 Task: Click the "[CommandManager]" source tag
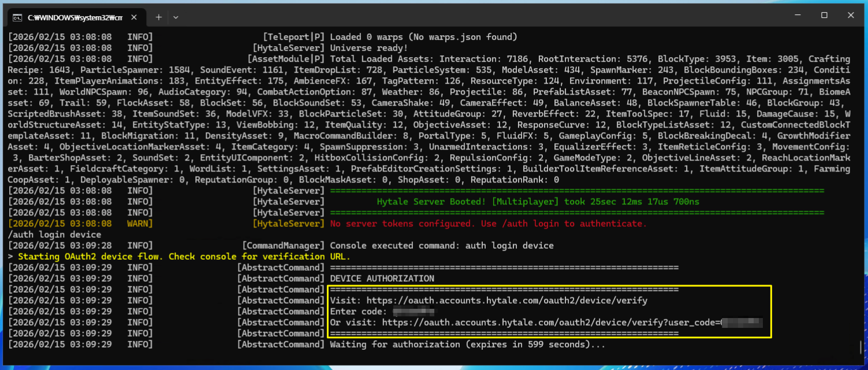[x=283, y=246]
